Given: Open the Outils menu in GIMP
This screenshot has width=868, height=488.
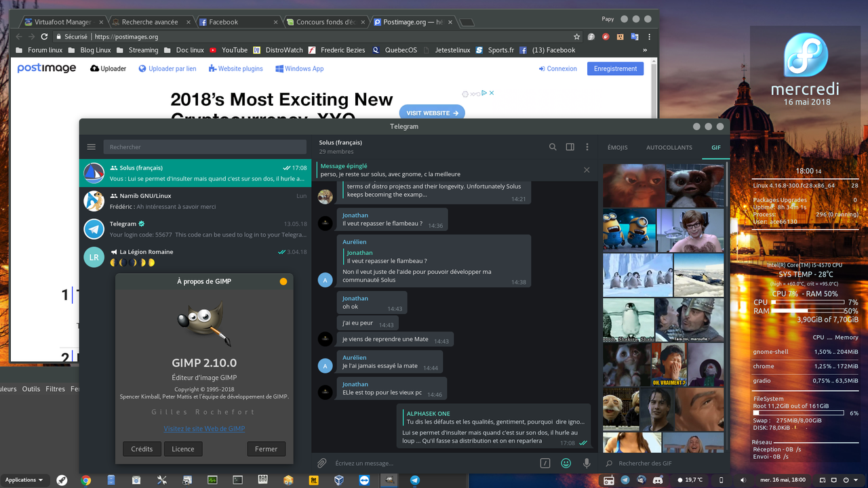Looking at the screenshot, I should pos(31,389).
